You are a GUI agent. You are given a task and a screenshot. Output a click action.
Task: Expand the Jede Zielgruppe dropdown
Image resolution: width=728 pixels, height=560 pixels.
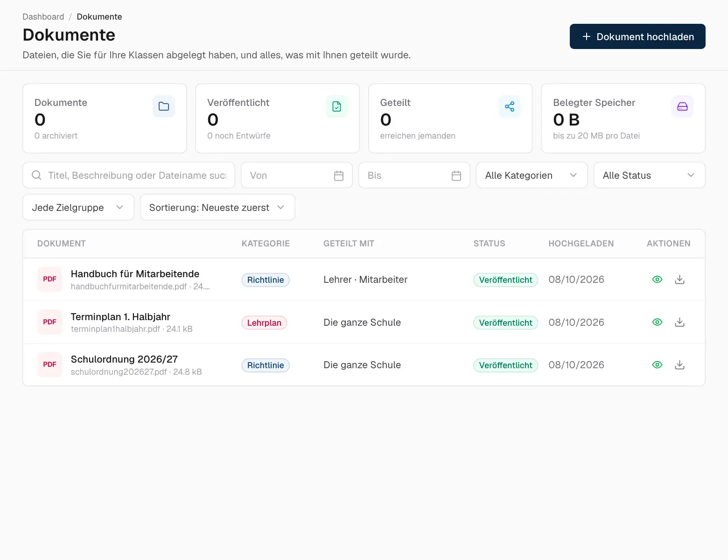[x=78, y=208]
